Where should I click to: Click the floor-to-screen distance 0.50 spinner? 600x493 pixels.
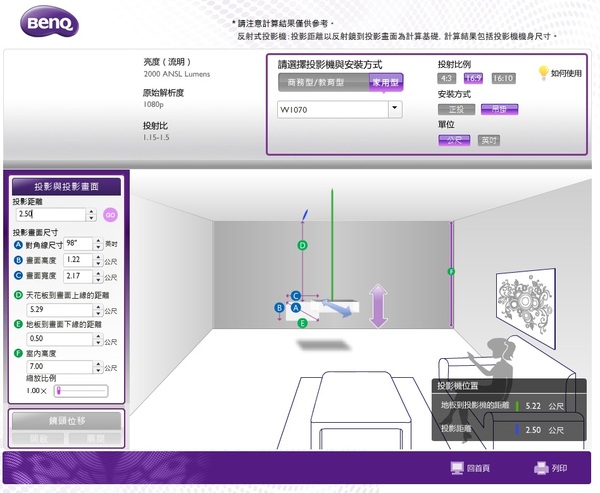click(x=98, y=339)
